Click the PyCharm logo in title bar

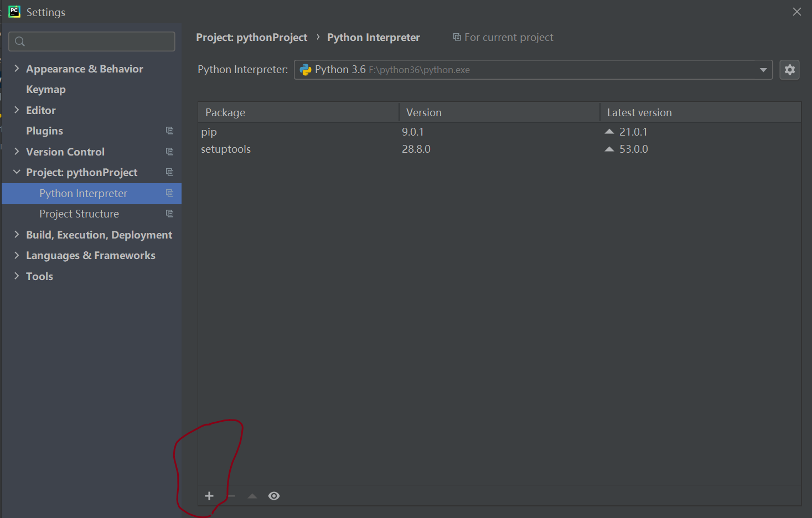point(14,12)
